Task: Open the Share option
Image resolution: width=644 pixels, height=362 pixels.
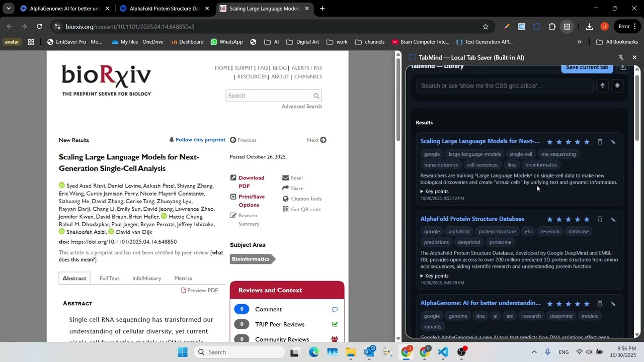Action: click(293, 188)
